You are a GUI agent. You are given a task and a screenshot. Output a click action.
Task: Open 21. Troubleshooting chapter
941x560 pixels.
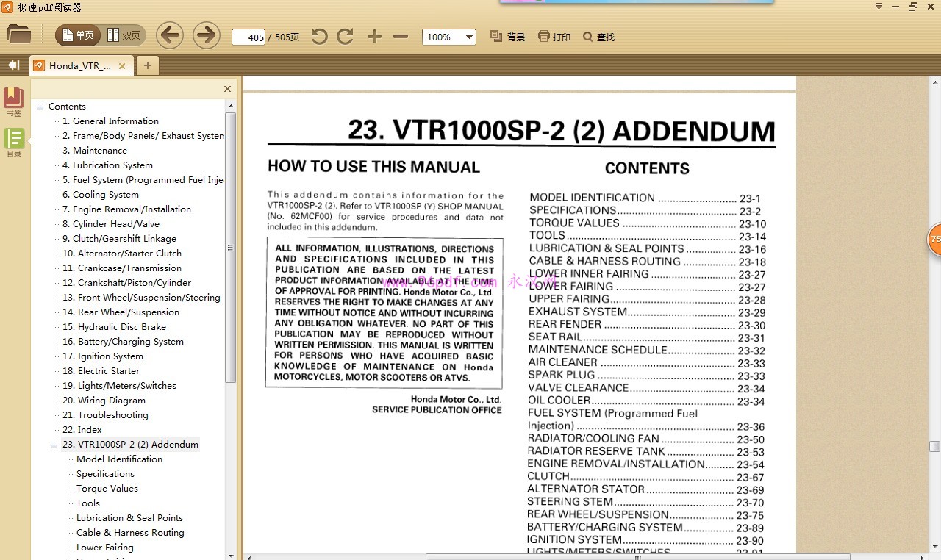tap(105, 415)
